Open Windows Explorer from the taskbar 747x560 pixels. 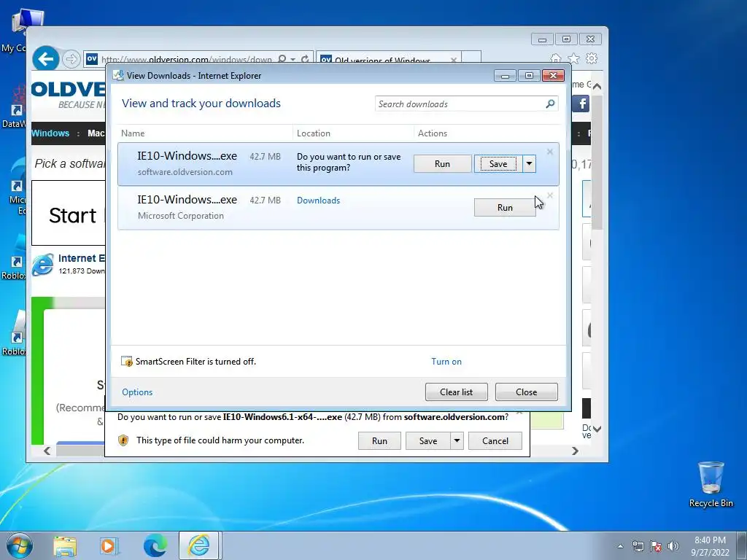pyautogui.click(x=65, y=546)
